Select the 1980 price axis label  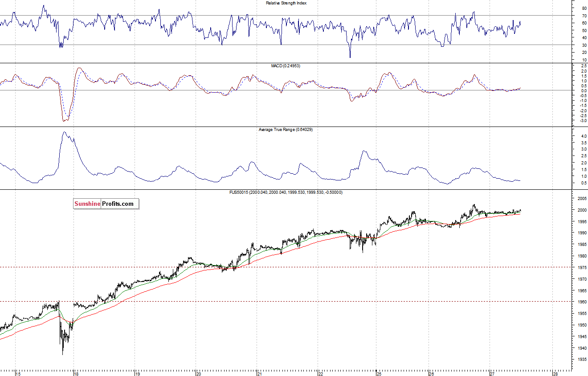583,256
